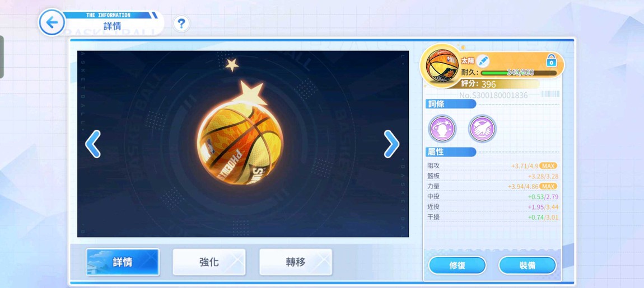
Task: Click the 裝備 equip button
Action: click(x=528, y=266)
